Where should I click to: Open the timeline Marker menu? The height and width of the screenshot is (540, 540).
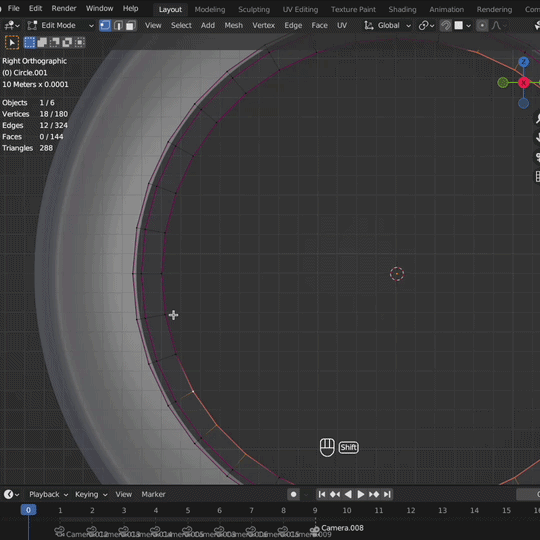(153, 495)
